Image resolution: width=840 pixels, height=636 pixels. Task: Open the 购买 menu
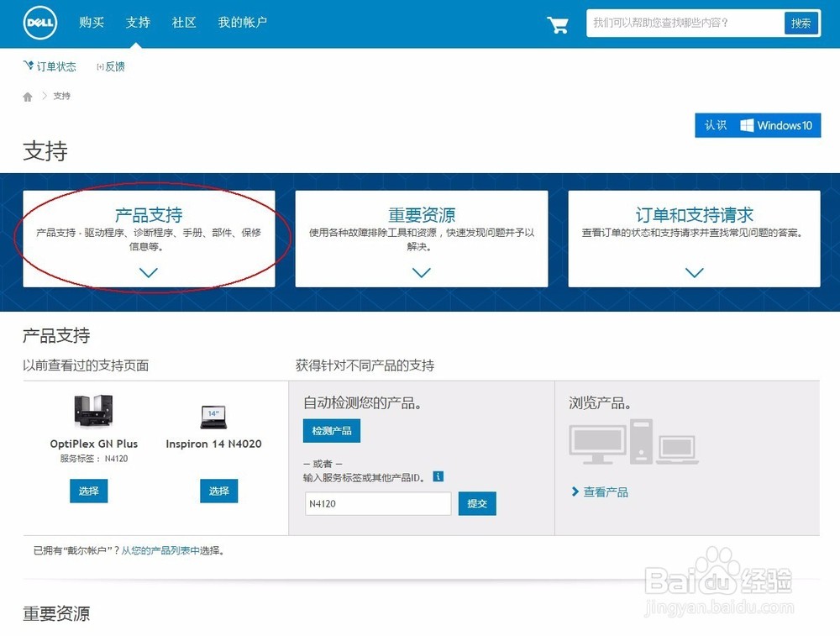[x=92, y=22]
